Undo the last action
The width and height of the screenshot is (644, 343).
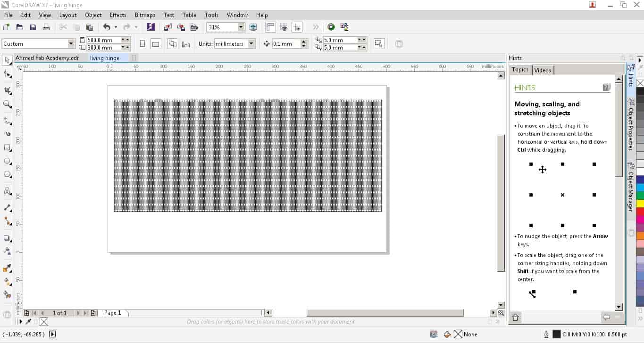coord(107,27)
